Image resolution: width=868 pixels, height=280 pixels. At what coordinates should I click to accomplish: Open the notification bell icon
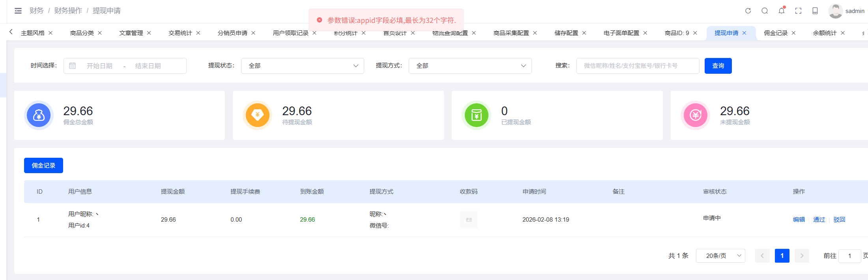(781, 11)
